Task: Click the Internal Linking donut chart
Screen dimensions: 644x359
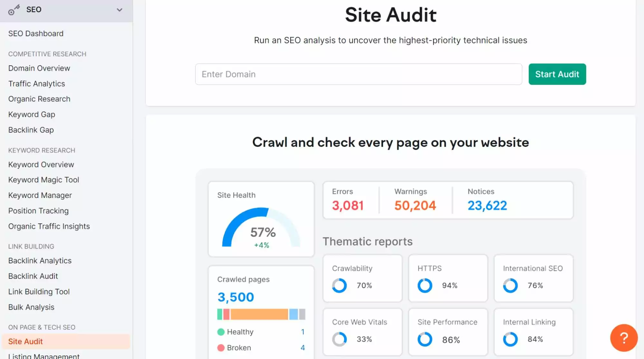Action: click(x=510, y=339)
